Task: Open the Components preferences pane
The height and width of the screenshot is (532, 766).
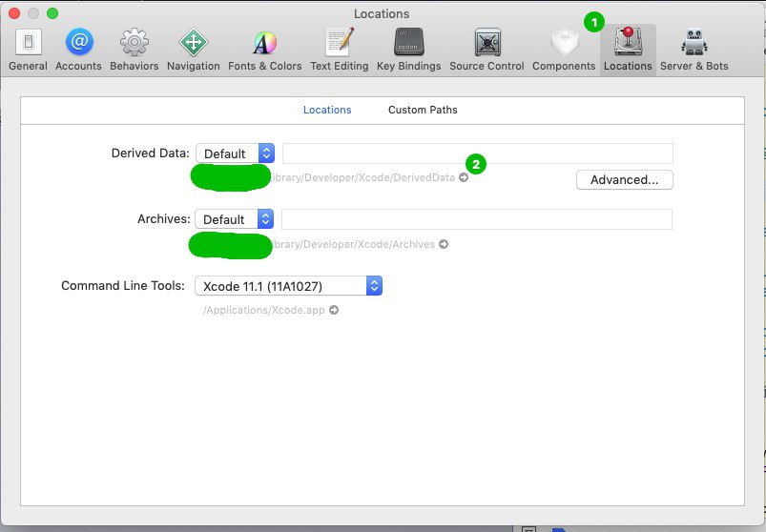Action: coord(564,50)
